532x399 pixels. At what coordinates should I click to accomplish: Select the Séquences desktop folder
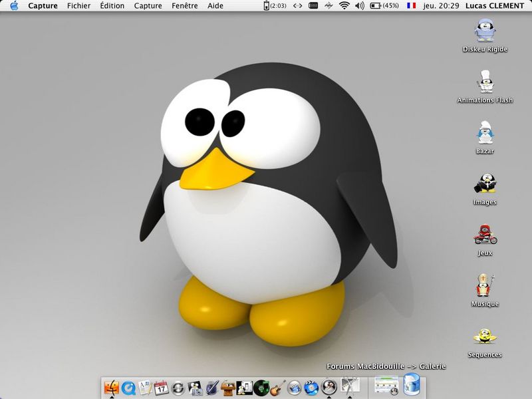click(x=485, y=342)
